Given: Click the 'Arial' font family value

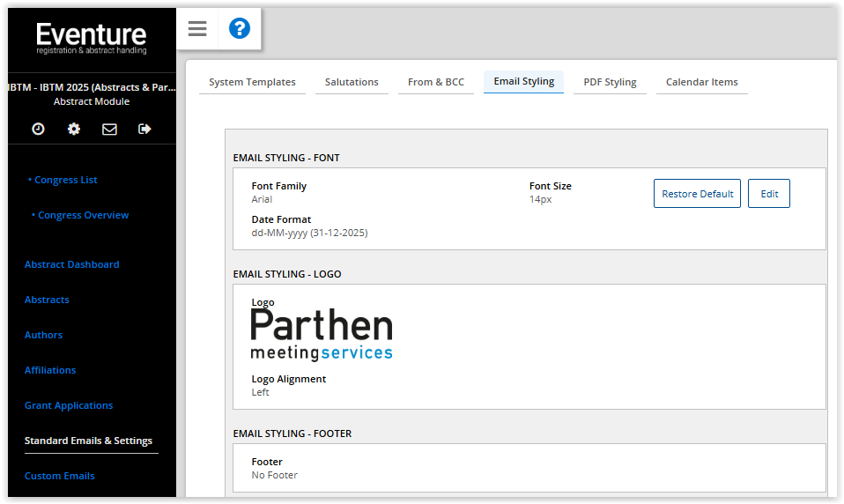Looking at the screenshot, I should click(x=262, y=199).
